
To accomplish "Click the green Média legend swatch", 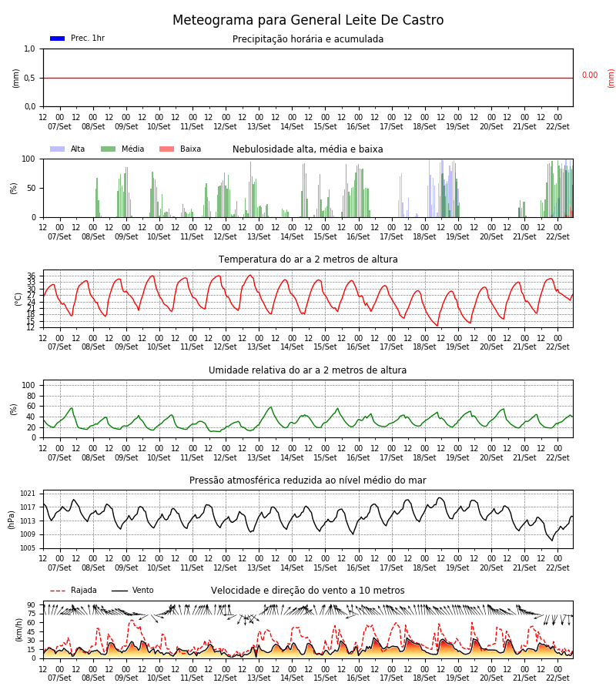I will (109, 149).
